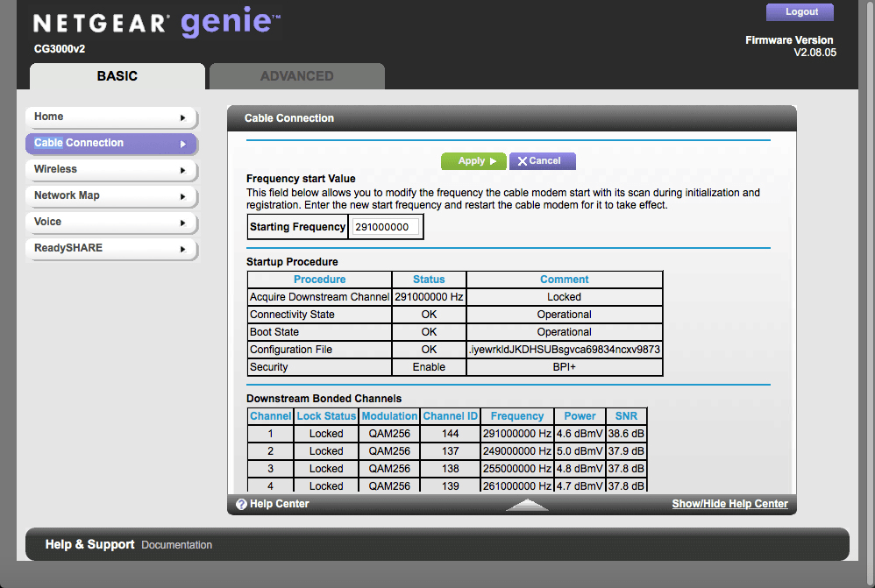Click the Lock Status column header
The width and height of the screenshot is (875, 588).
[x=326, y=416]
